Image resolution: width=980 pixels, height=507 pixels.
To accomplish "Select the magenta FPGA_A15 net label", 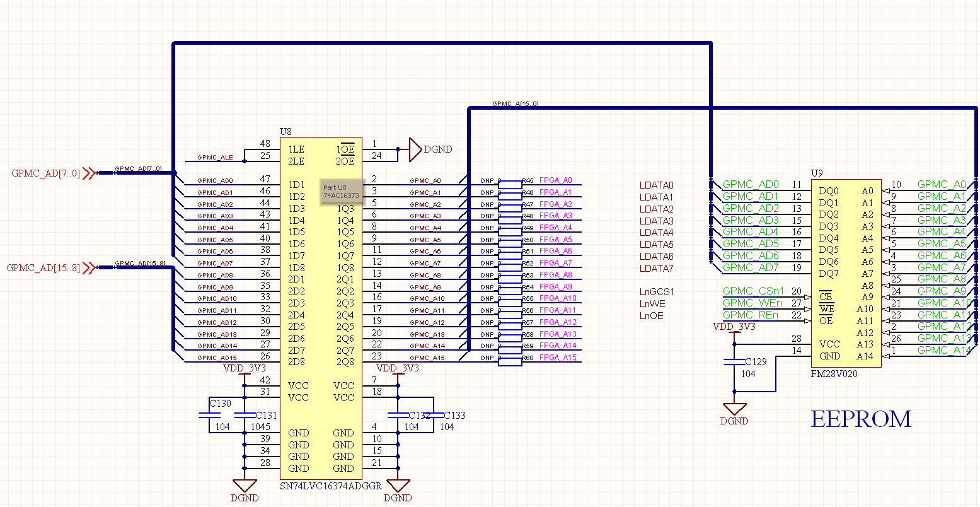I will [x=558, y=358].
